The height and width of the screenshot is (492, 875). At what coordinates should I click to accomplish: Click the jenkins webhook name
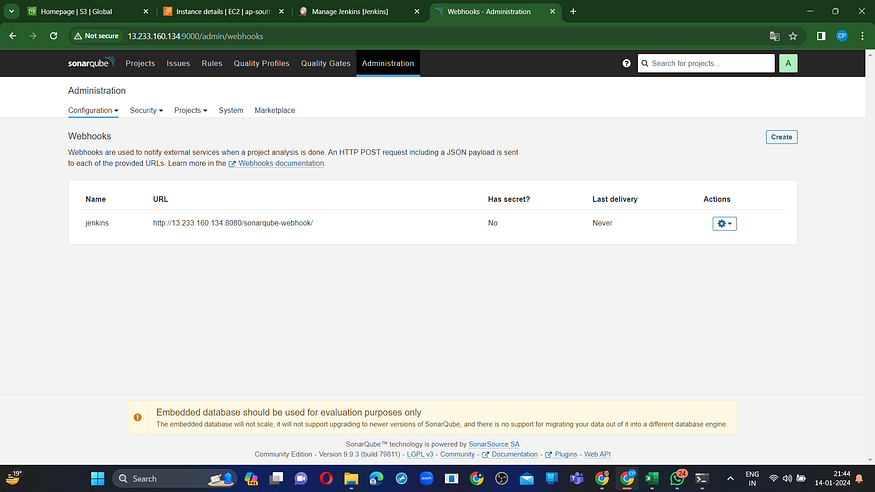(x=97, y=223)
